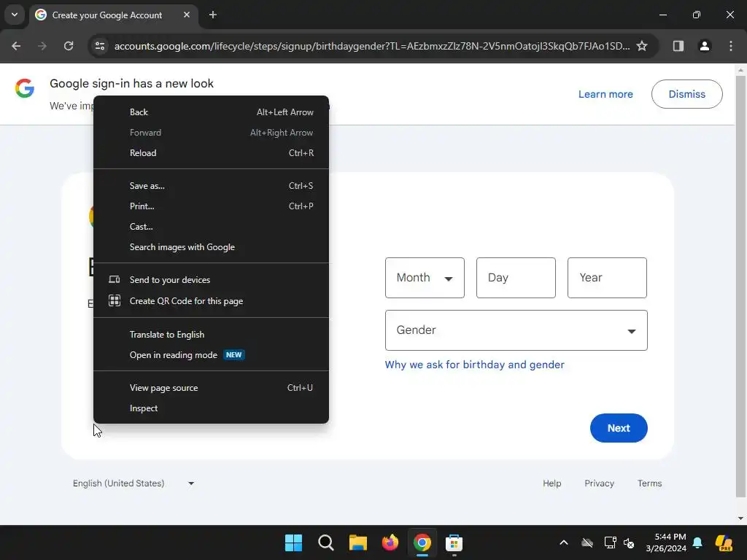Screen dimensions: 747x560
Task: Click the QR code icon in context menu
Action: [115, 300]
